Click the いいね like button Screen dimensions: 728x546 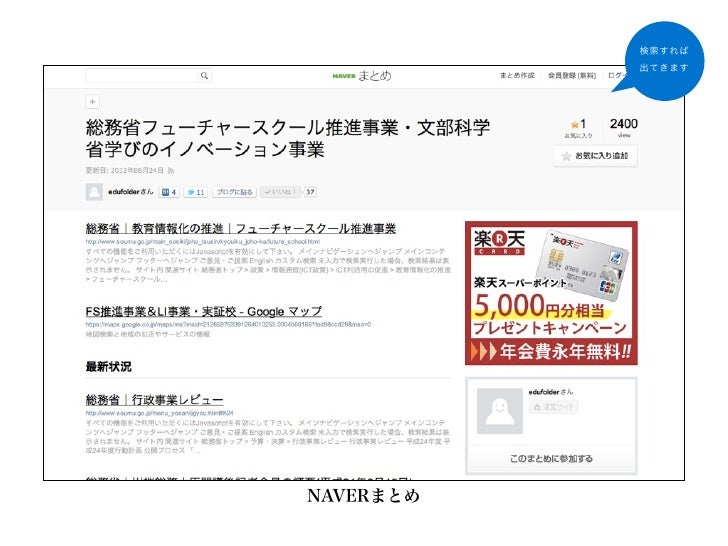pos(280,192)
